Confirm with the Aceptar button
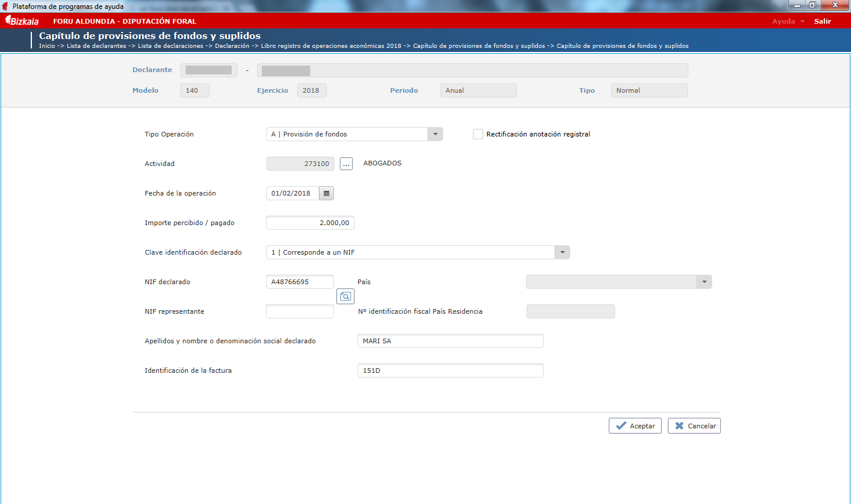 click(635, 426)
